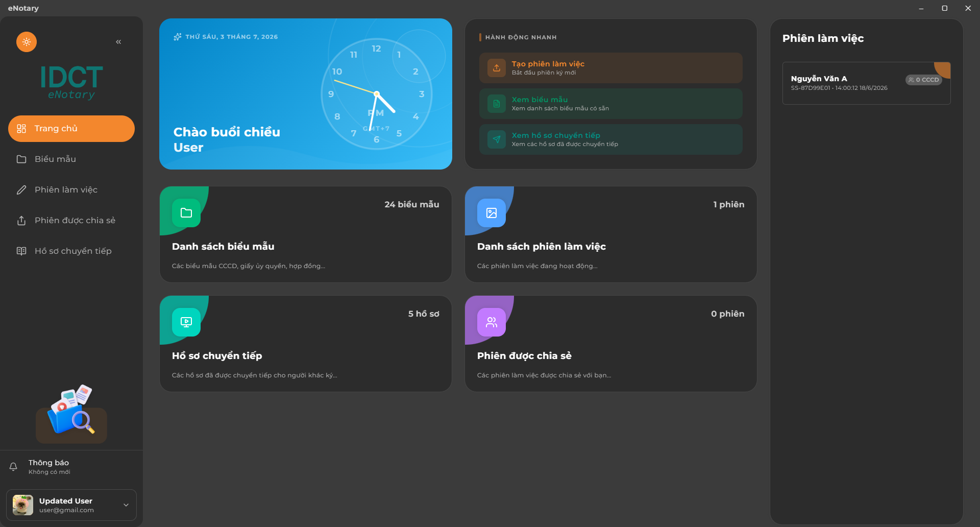Click the 24 biểu mẫu count
This screenshot has height=527, width=980.
point(412,204)
